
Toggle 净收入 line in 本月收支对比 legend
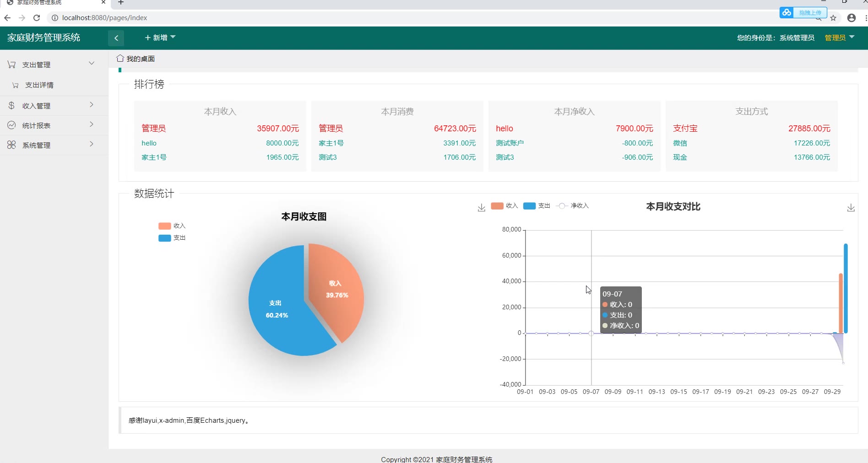click(572, 206)
